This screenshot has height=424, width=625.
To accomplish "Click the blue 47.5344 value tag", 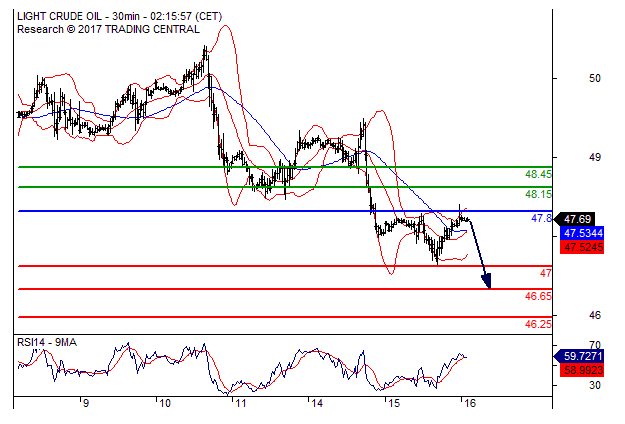I will point(582,233).
